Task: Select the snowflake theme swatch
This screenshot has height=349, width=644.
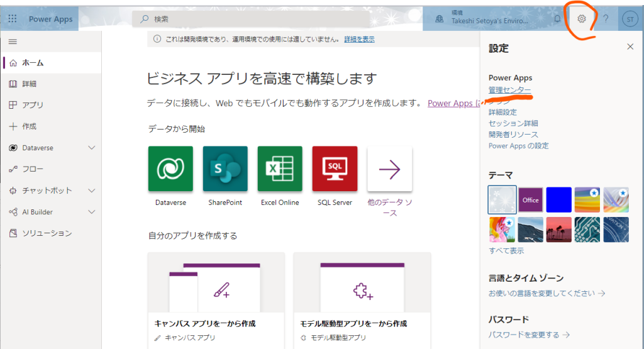Action: click(502, 200)
